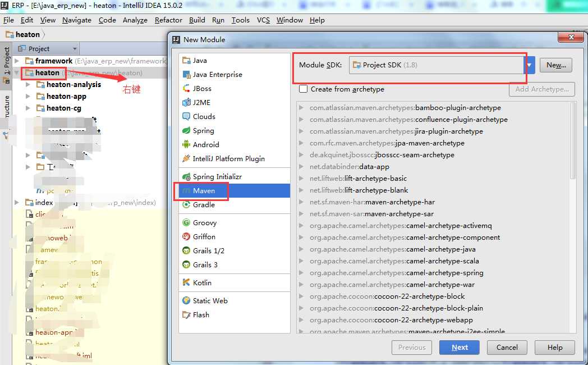Select the Grails 1/2 icon
Screen dimensions: 588x365
click(186, 250)
